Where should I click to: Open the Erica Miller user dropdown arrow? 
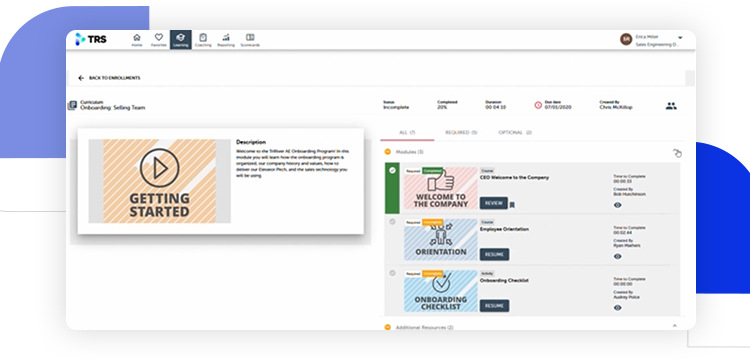(x=680, y=37)
